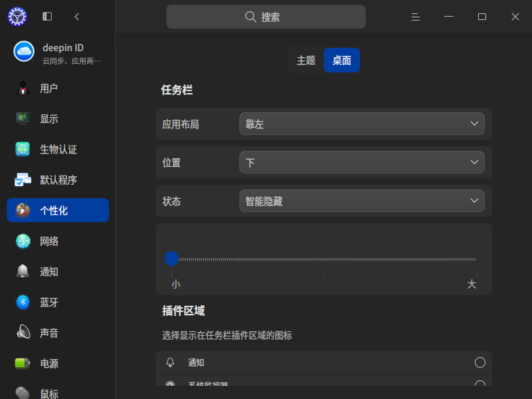
Task: Open 通知 settings in sidebar
Action: [58, 271]
